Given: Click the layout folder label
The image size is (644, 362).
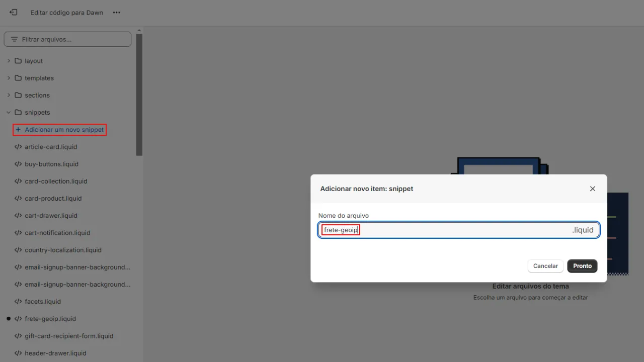Looking at the screenshot, I should point(34,61).
